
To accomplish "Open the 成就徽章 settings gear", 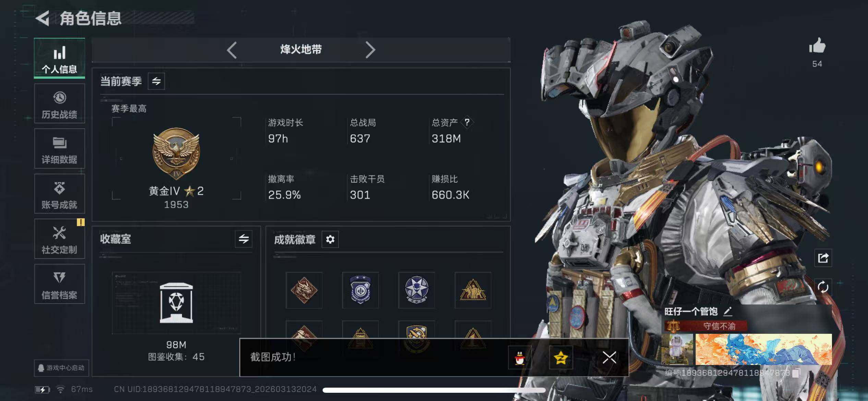I will coord(330,239).
